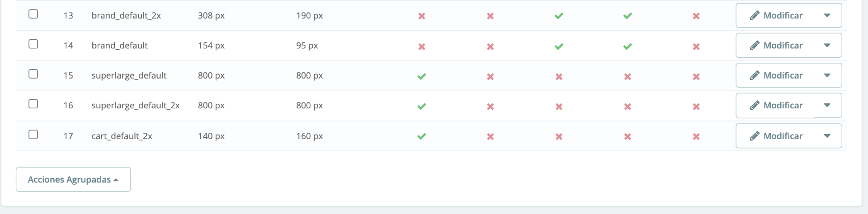The width and height of the screenshot is (868, 214).
Task: Click Modificar for brand_default_2x
Action: tap(776, 16)
